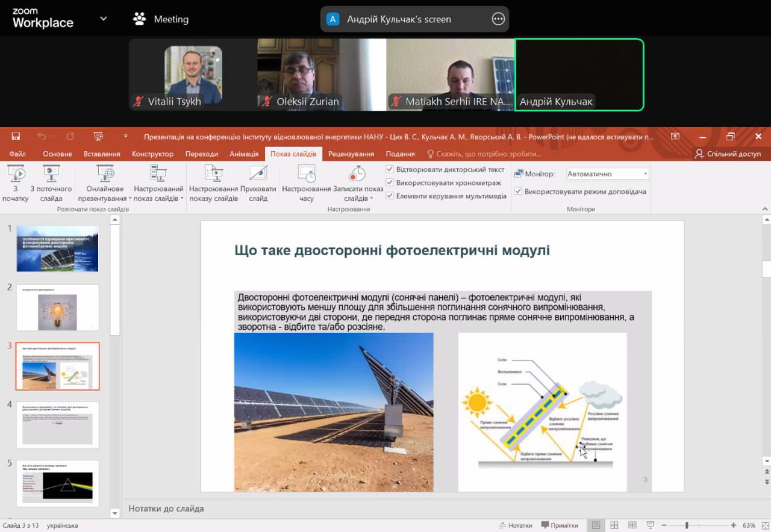This screenshot has width=771, height=532.
Task: Open Примітки comments pane from status bar
Action: (560, 525)
